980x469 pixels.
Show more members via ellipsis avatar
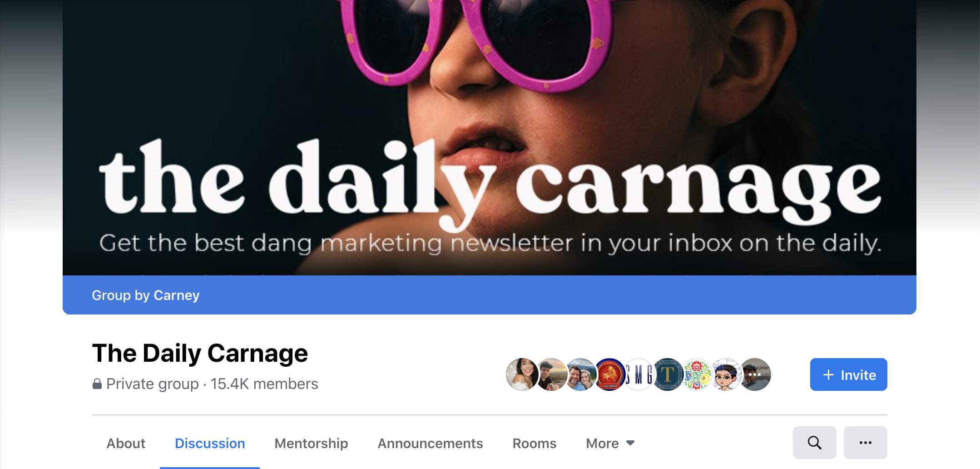[x=755, y=374]
